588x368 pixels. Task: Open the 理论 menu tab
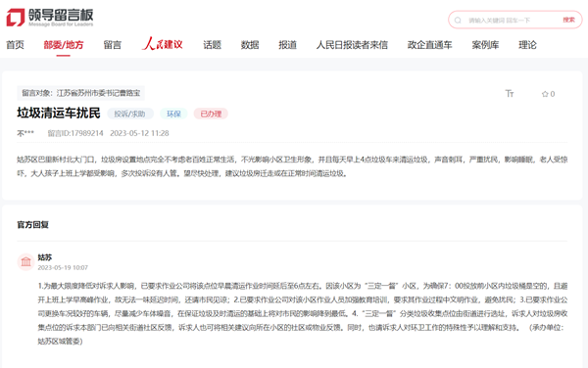[527, 45]
